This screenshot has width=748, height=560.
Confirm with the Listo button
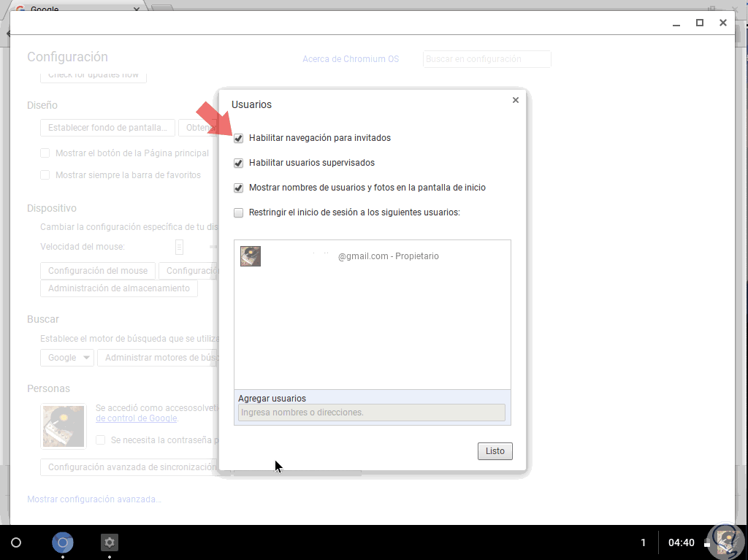[x=495, y=451]
